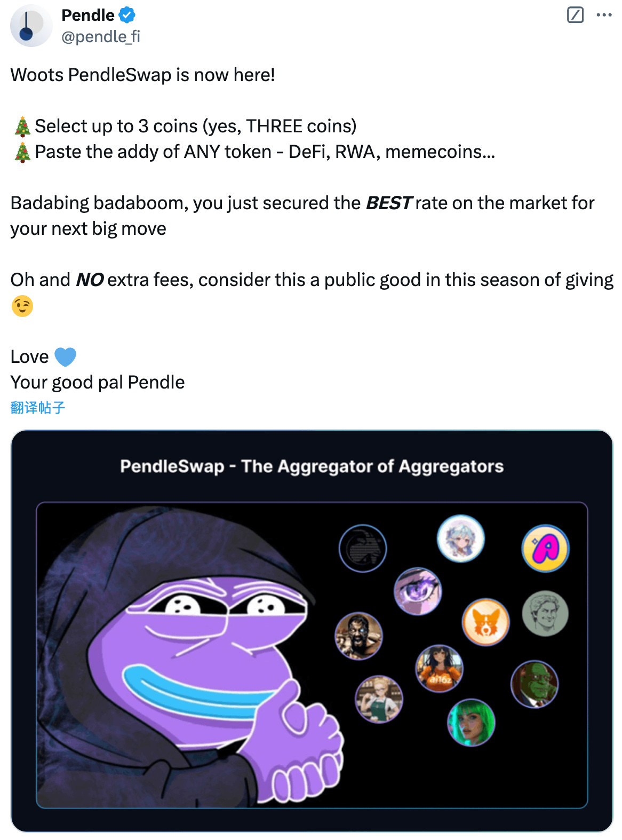This screenshot has width=622, height=840.
Task: Click the Pendle display name
Action: pos(88,15)
